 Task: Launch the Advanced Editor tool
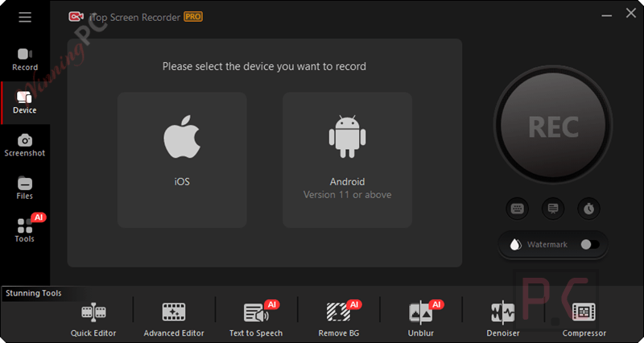[x=174, y=320]
